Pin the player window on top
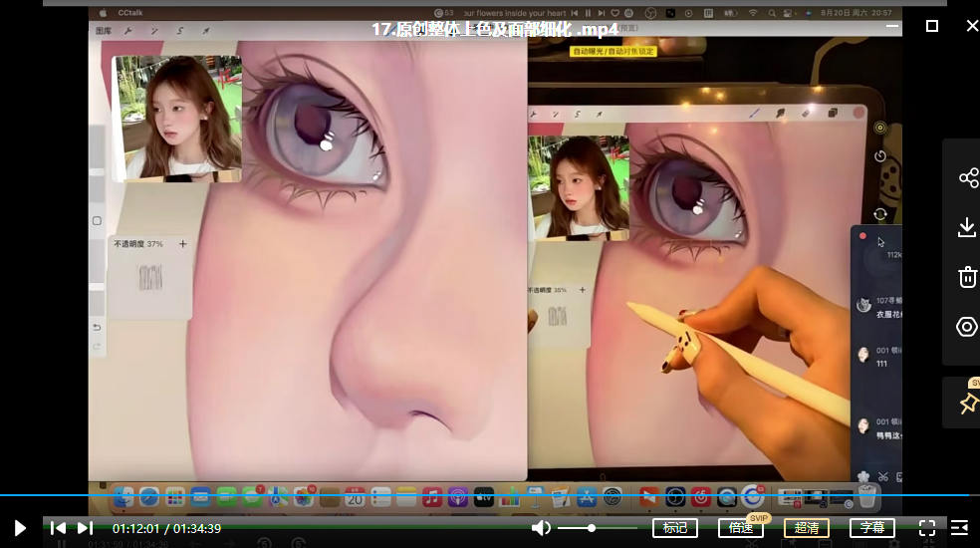 click(967, 403)
